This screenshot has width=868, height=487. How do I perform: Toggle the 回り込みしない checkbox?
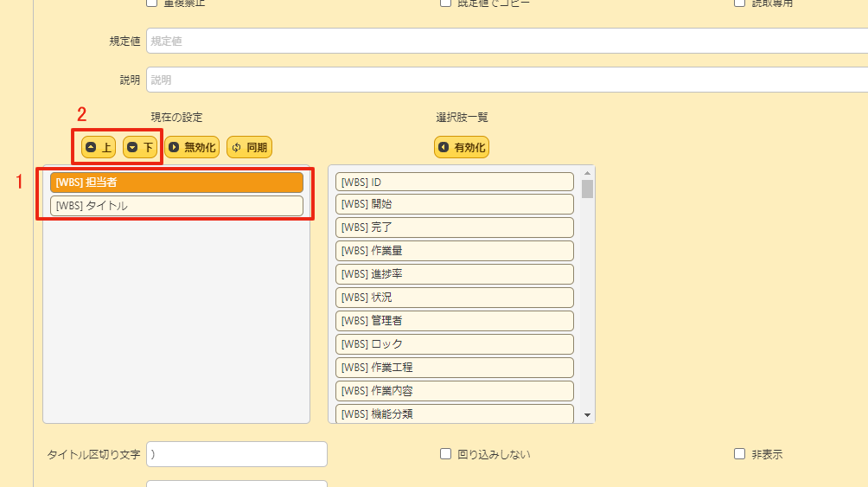click(x=445, y=454)
